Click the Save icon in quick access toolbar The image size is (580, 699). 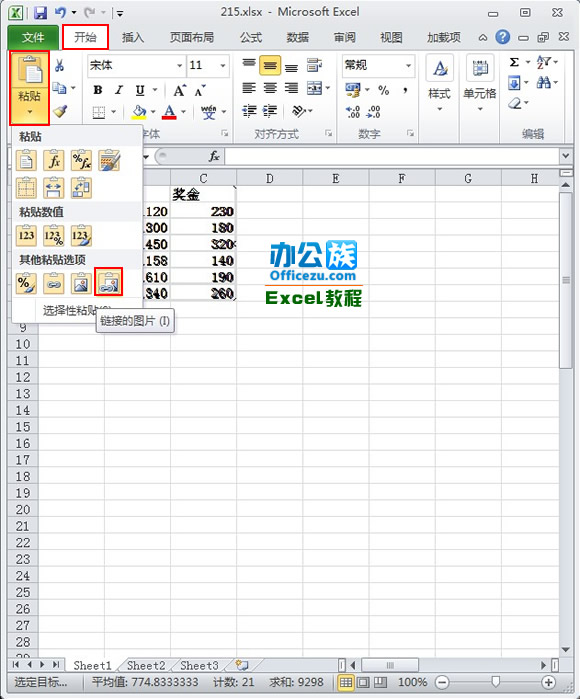tap(41, 13)
